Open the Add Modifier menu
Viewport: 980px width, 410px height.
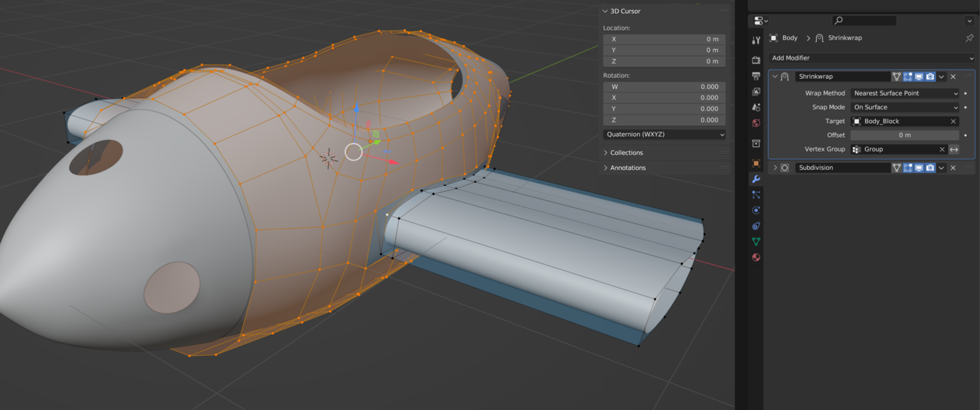[872, 58]
